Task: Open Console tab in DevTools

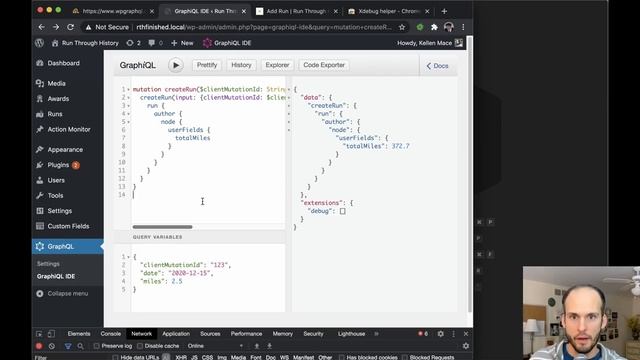Action: point(111,334)
